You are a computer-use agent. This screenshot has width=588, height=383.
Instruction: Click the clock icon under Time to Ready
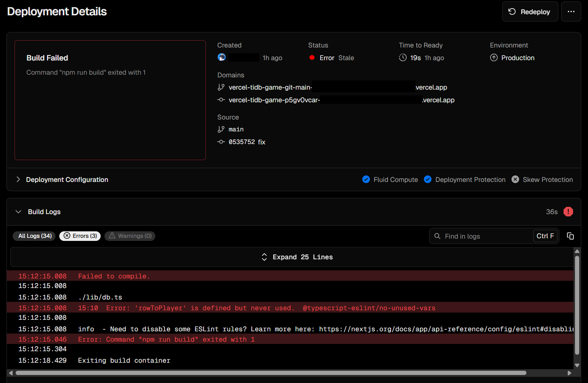coord(403,57)
